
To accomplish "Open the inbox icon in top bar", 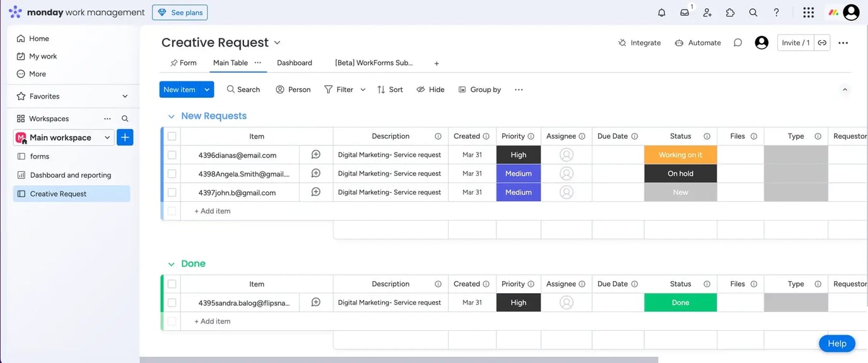I will coord(684,13).
